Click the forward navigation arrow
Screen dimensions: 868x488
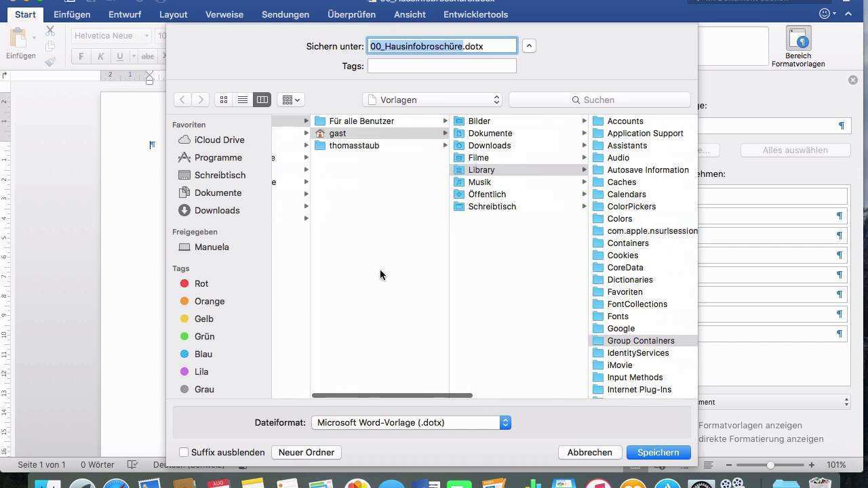201,100
